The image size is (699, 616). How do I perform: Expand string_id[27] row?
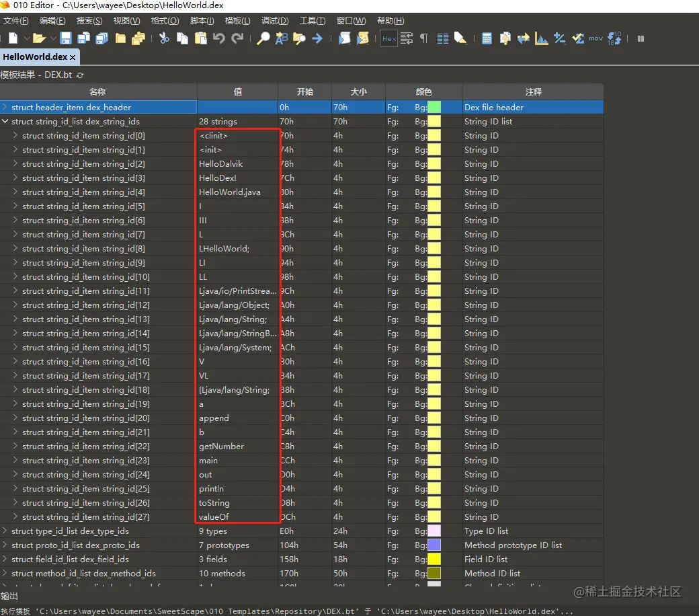[x=15, y=516]
